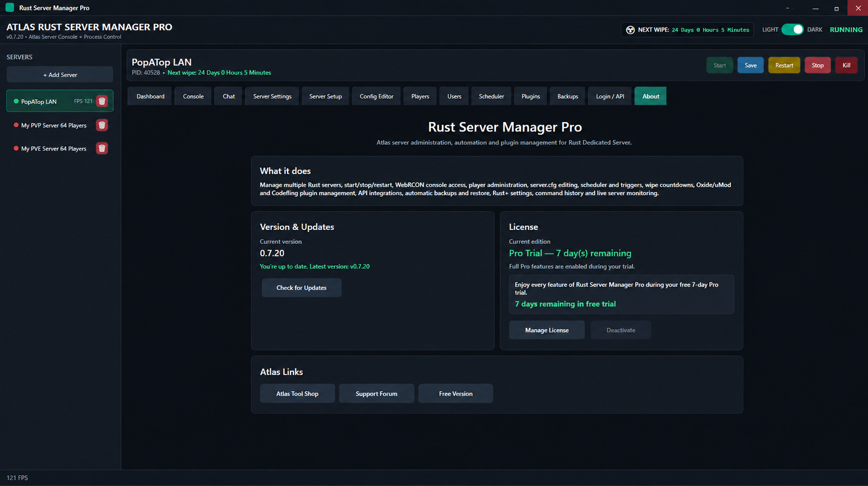The width and height of the screenshot is (868, 486).
Task: Click 'PID: 40528' text
Action: (146, 72)
